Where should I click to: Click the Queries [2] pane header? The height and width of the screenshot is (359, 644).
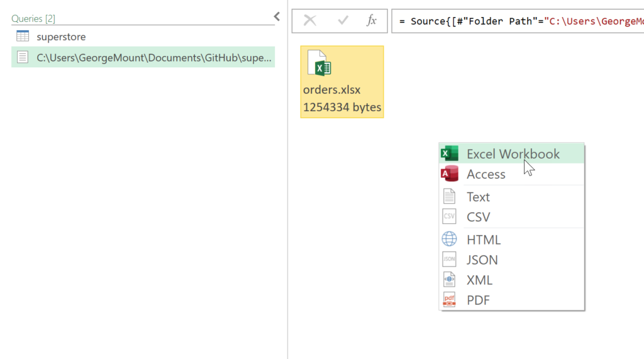click(x=33, y=19)
